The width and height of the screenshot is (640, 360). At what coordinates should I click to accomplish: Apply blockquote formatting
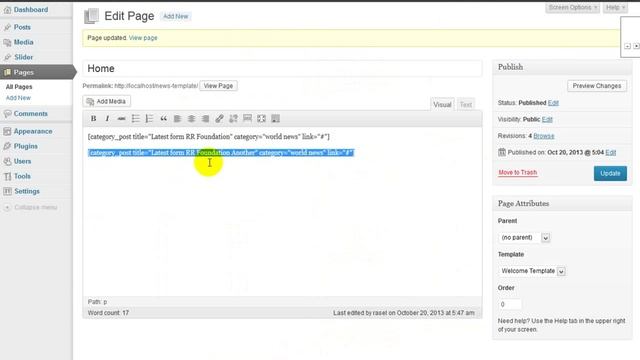tap(163, 118)
